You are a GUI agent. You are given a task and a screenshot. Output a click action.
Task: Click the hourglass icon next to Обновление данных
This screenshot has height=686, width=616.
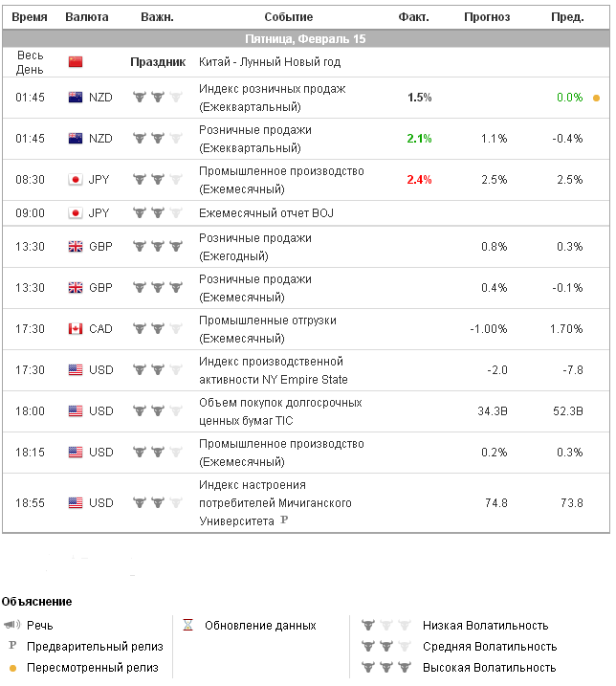click(x=188, y=626)
